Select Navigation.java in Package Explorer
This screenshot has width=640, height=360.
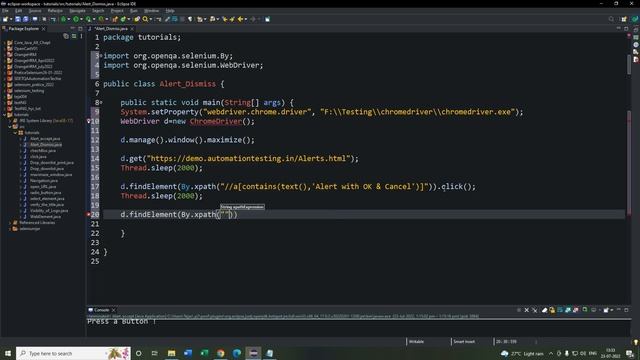[x=44, y=180]
